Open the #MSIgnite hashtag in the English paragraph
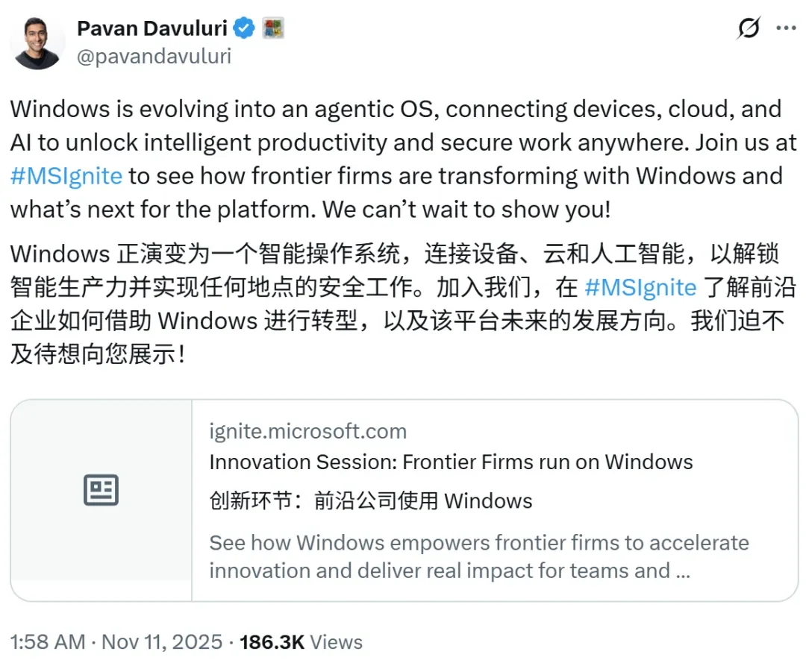The width and height of the screenshot is (806, 672). (66, 176)
